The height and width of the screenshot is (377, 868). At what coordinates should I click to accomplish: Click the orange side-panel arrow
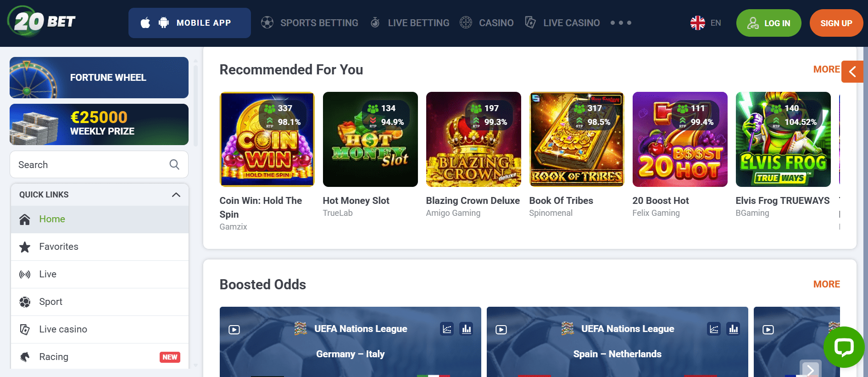[x=852, y=72]
